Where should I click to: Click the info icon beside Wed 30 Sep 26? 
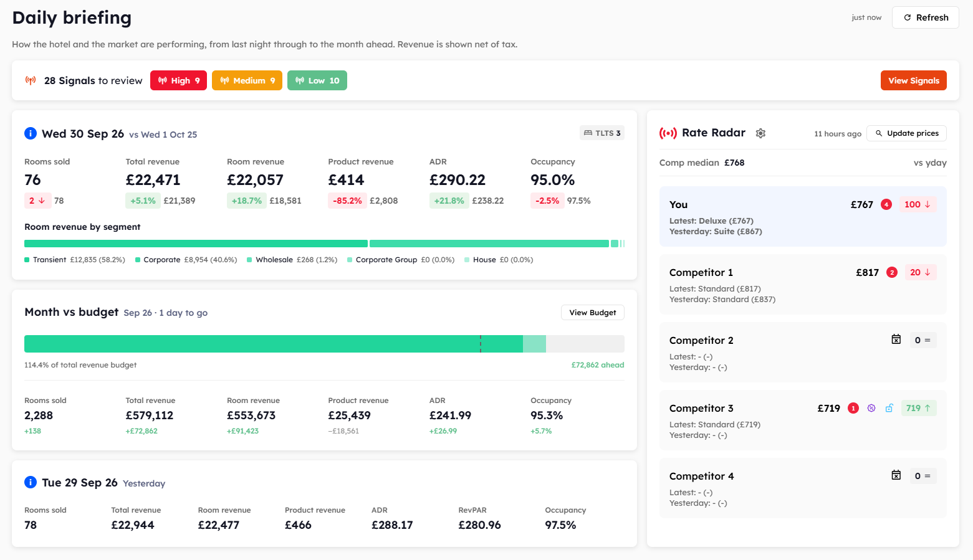[31, 133]
